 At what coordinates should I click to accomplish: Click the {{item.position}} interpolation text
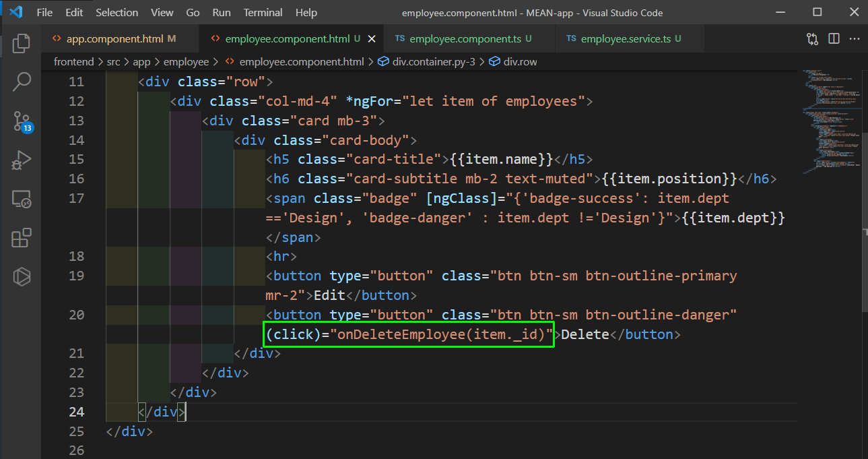pos(669,179)
